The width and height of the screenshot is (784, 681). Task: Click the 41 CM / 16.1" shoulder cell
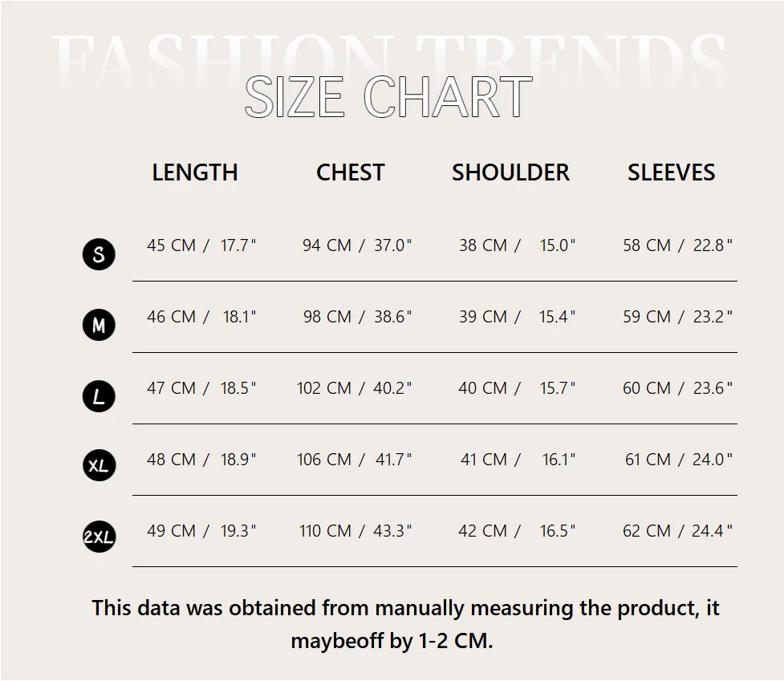[x=518, y=460]
